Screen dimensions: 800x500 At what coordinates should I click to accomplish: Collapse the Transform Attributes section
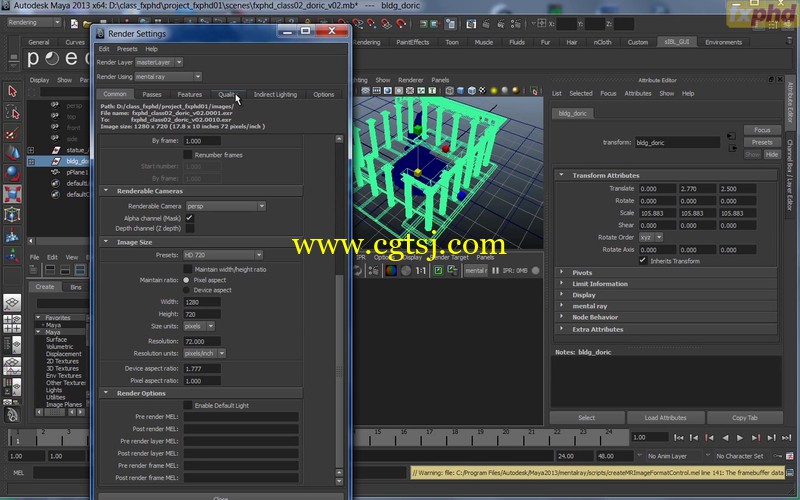(562, 175)
